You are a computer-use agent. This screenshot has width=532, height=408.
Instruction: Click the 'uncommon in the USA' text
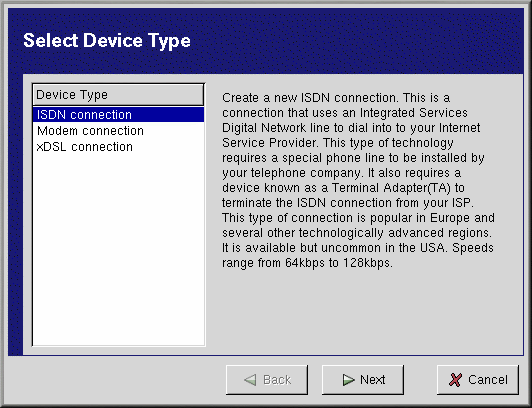pyautogui.click(x=383, y=248)
